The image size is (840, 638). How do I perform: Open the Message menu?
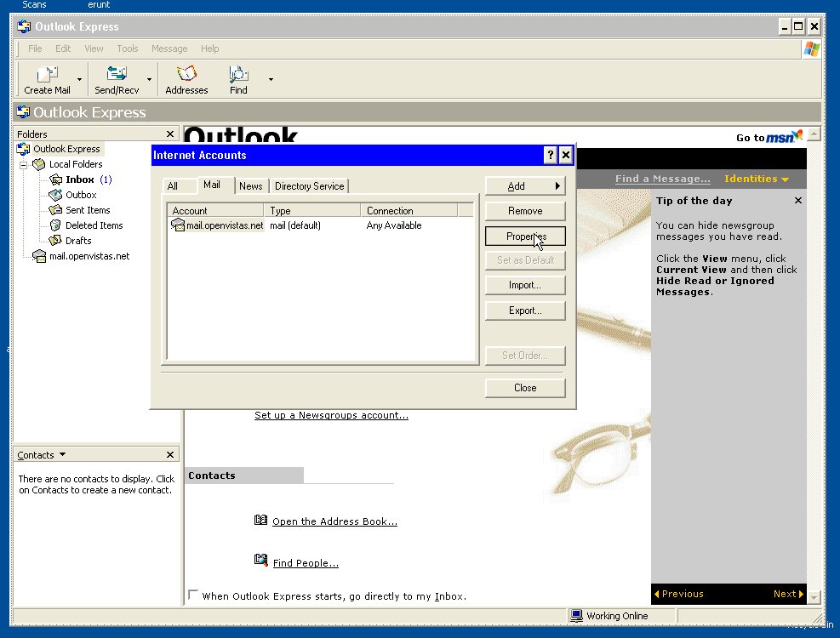(169, 48)
